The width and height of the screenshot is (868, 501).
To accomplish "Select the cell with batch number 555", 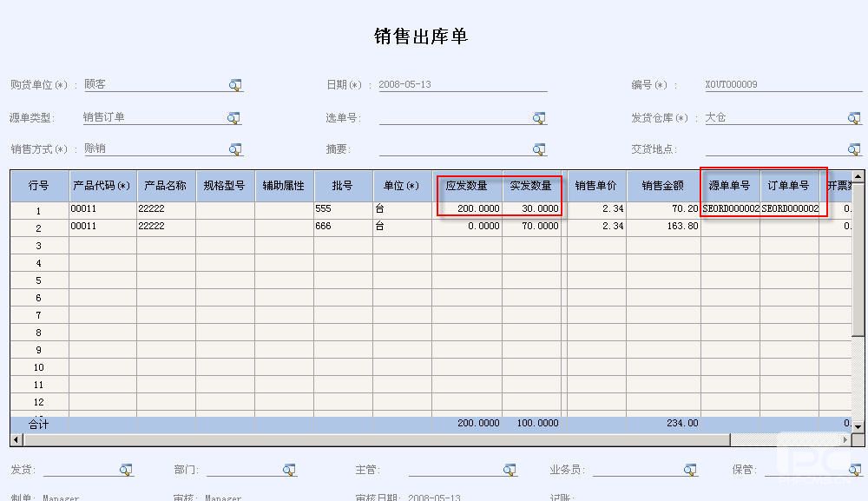I will pyautogui.click(x=343, y=209).
